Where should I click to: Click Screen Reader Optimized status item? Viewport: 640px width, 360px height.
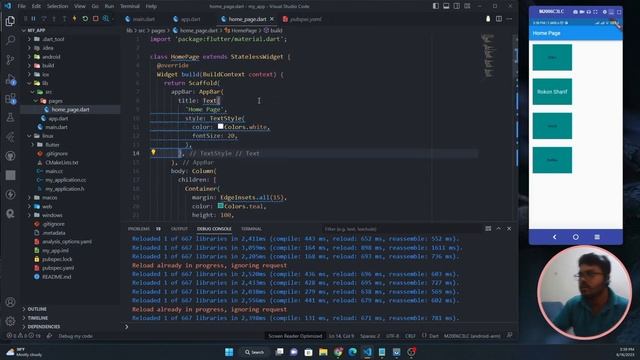point(295,336)
